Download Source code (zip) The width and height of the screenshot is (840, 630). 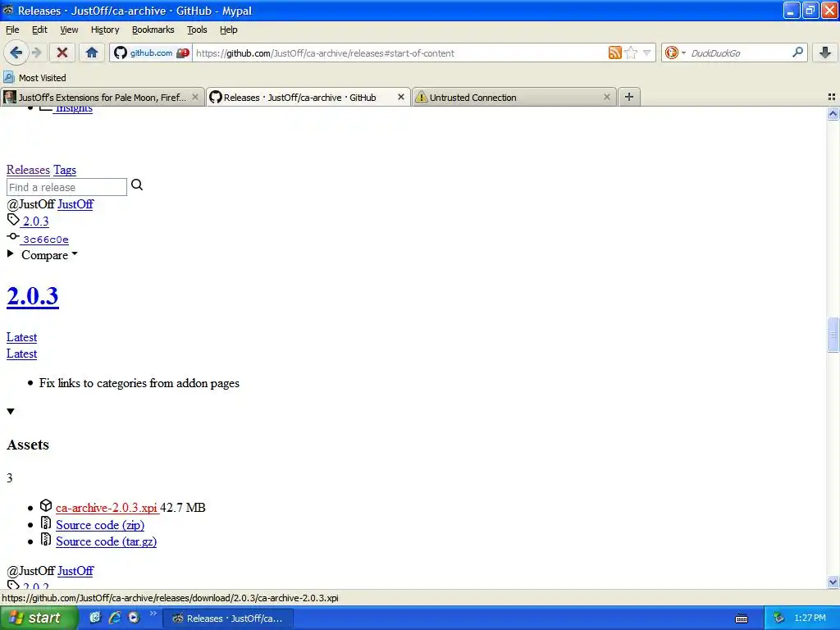pos(100,525)
